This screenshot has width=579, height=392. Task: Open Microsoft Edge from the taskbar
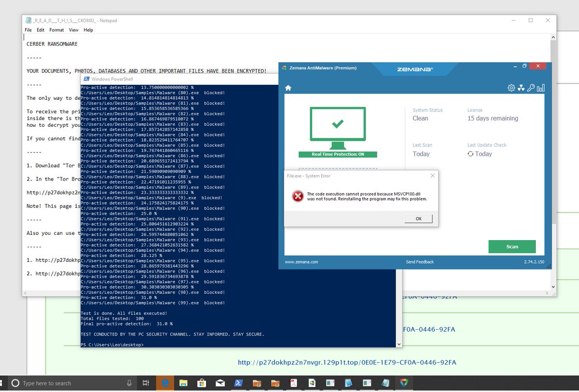click(x=165, y=383)
